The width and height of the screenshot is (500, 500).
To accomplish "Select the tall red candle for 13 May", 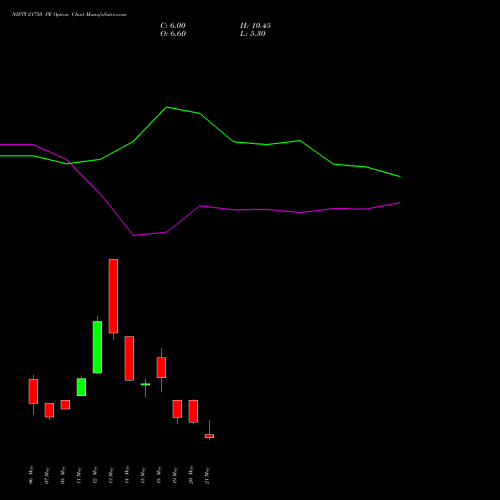I will (113, 296).
